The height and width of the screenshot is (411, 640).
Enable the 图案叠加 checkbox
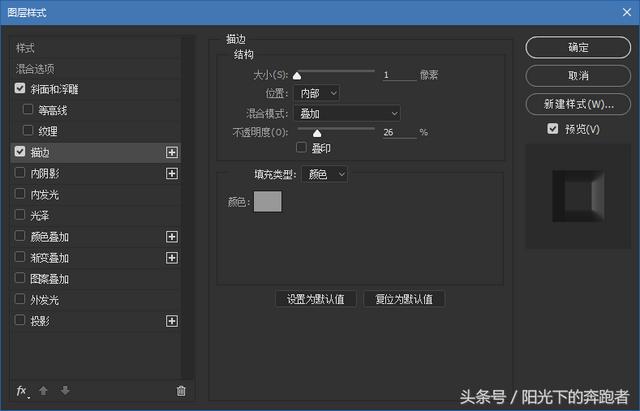(20, 278)
